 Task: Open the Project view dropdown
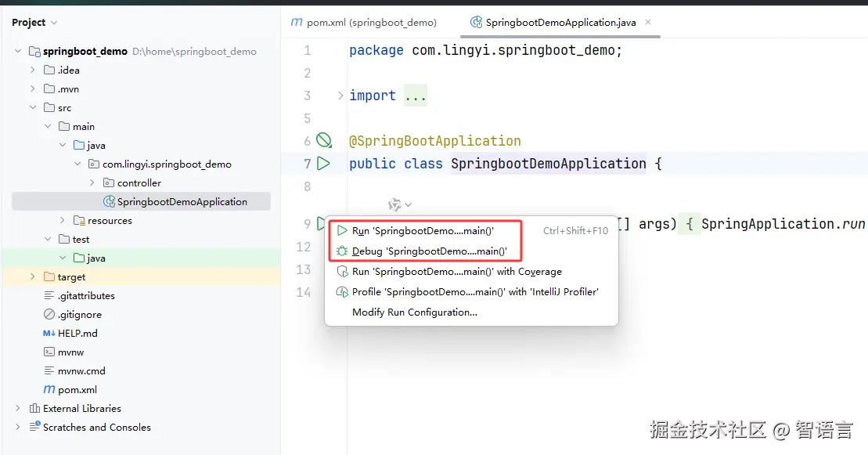53,23
